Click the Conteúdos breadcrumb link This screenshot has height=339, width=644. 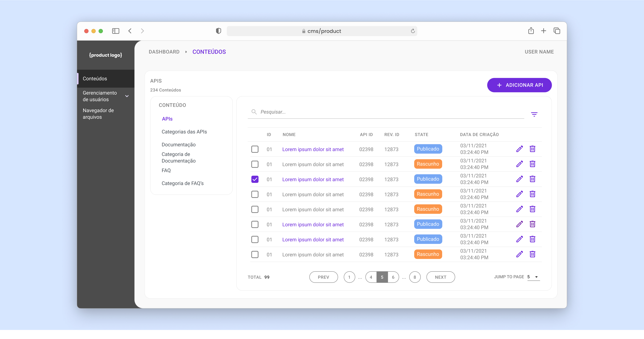(x=209, y=52)
